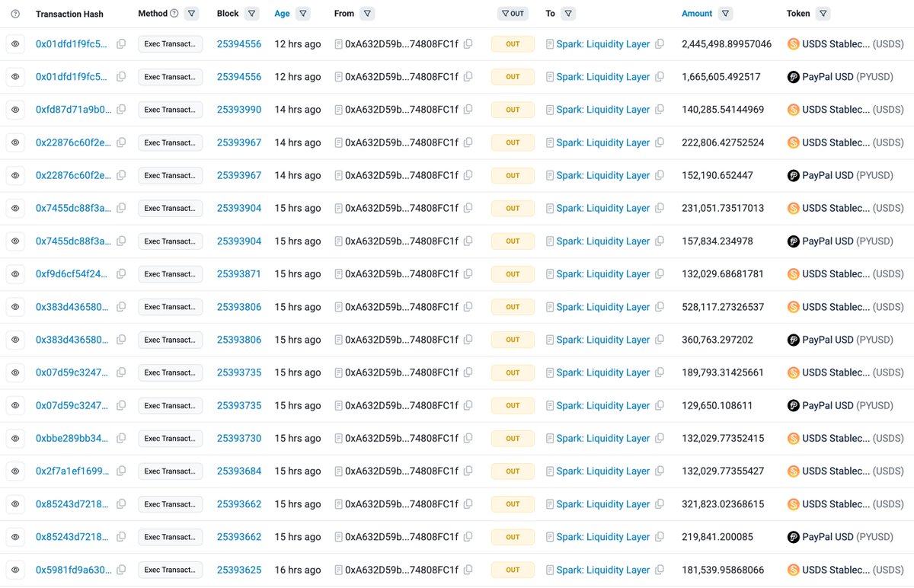
Task: Copy Spark address in block 25393684 row
Action: [x=660, y=471]
